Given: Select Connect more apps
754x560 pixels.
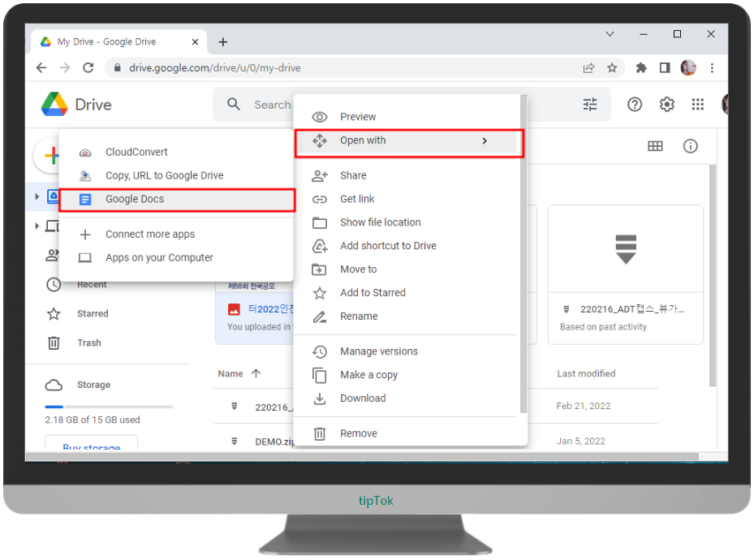Looking at the screenshot, I should (x=176, y=235).
